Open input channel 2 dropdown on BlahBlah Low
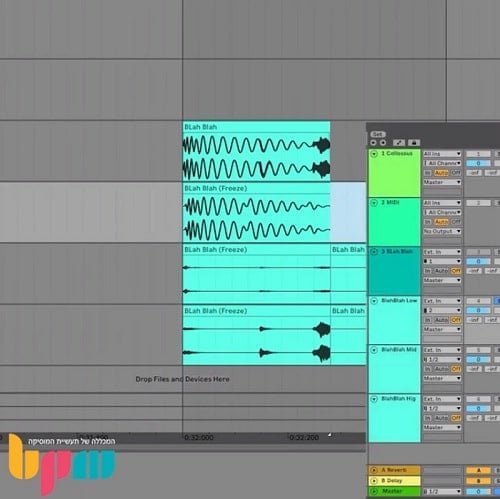The image size is (500, 499). [x=442, y=310]
